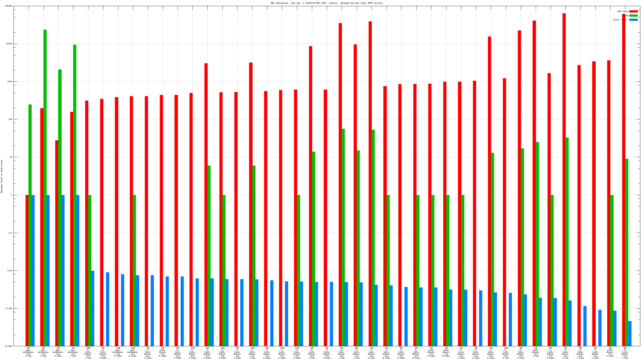Click the 'zen.spamhaus.org 6 hops' x-axis label
The height and width of the screenshot is (362, 644).
point(133,353)
